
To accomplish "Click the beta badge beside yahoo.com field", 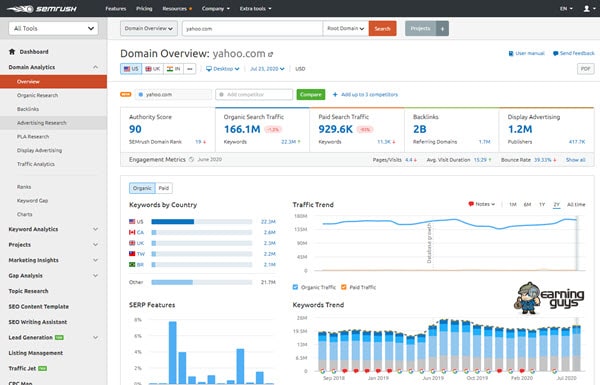I will [126, 94].
